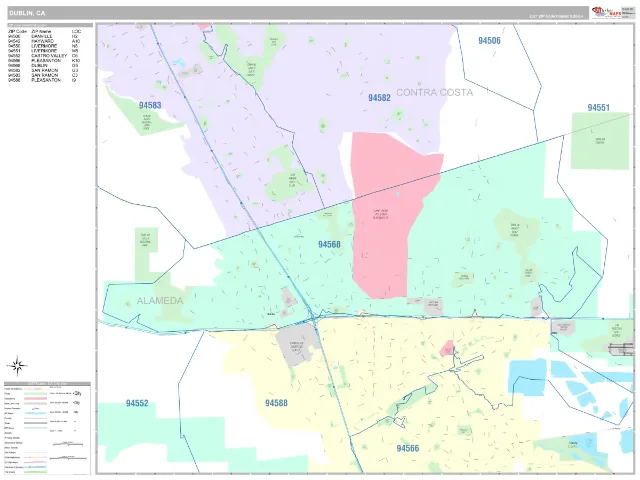
Task: Click the 'LOC' column header in ZIP index
Action: pos(76,31)
